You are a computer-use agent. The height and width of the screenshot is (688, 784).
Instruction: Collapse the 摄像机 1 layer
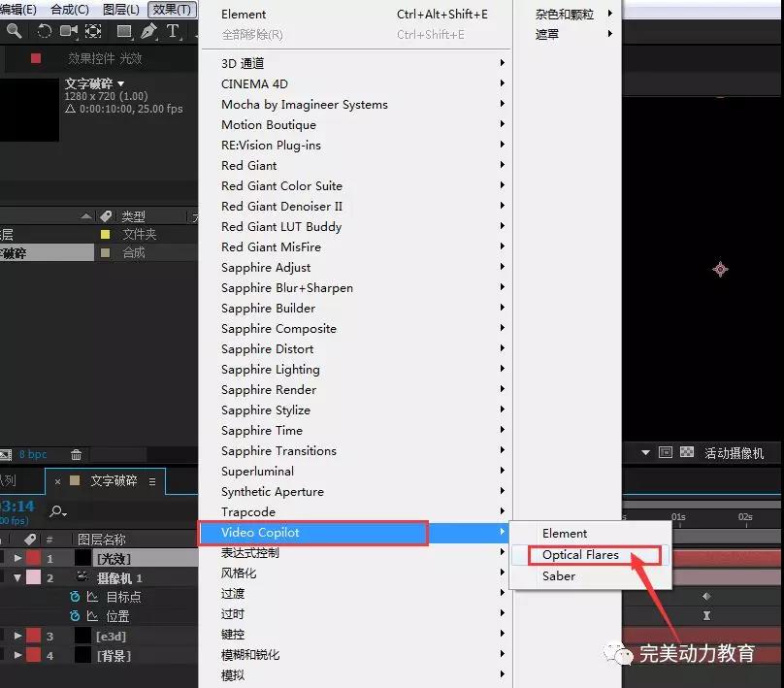17,578
